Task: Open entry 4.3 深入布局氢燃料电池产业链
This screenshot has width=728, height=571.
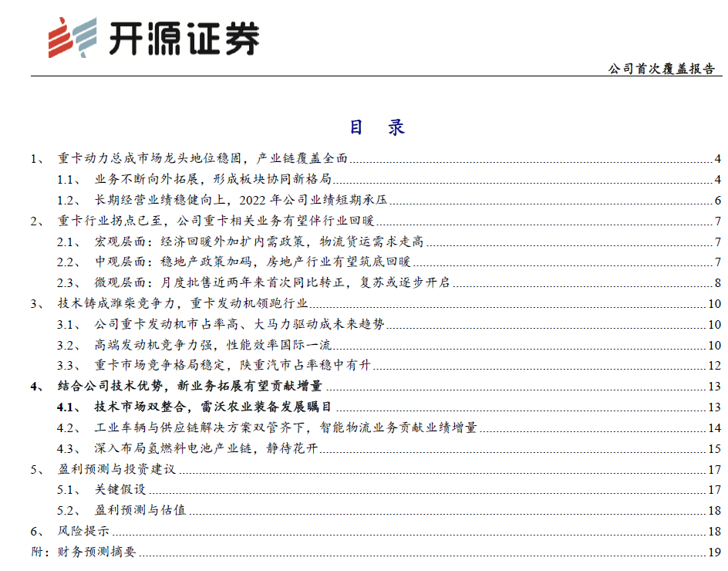Action: pyautogui.click(x=389, y=448)
